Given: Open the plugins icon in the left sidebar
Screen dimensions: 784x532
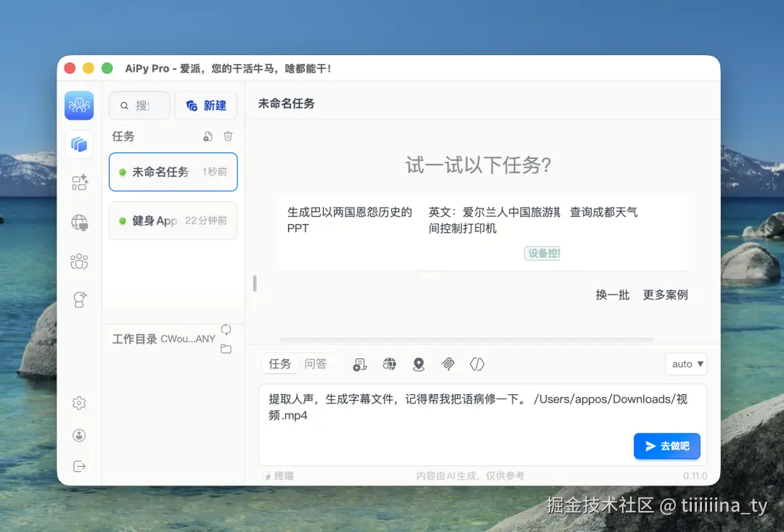Looking at the screenshot, I should point(79,183).
